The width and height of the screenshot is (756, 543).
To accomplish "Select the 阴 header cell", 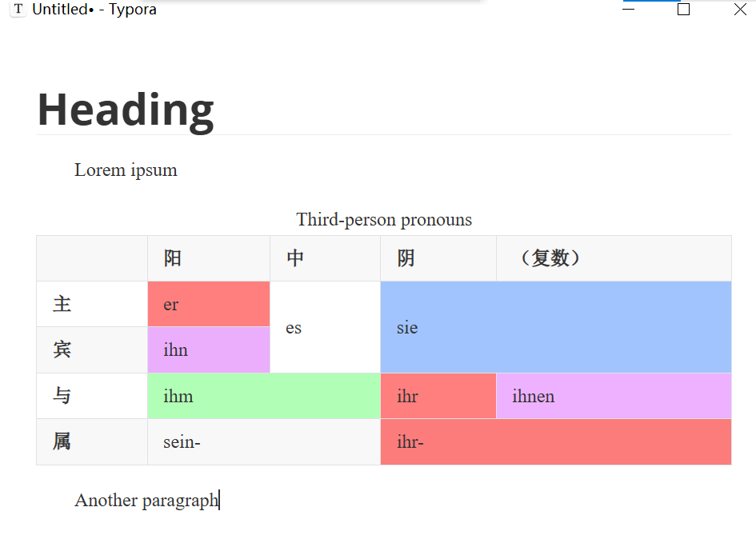I will coord(438,258).
